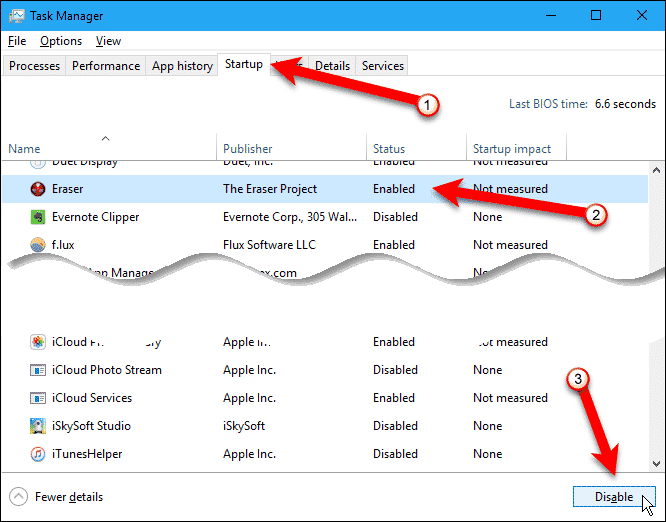Click The Eraser Project publisher cell
The image size is (666, 522).
pos(270,189)
